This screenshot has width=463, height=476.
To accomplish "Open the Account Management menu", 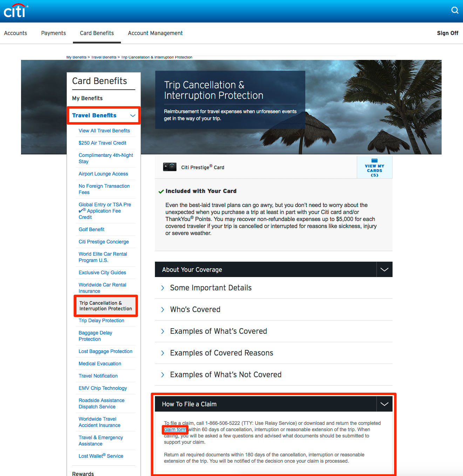I will click(155, 33).
